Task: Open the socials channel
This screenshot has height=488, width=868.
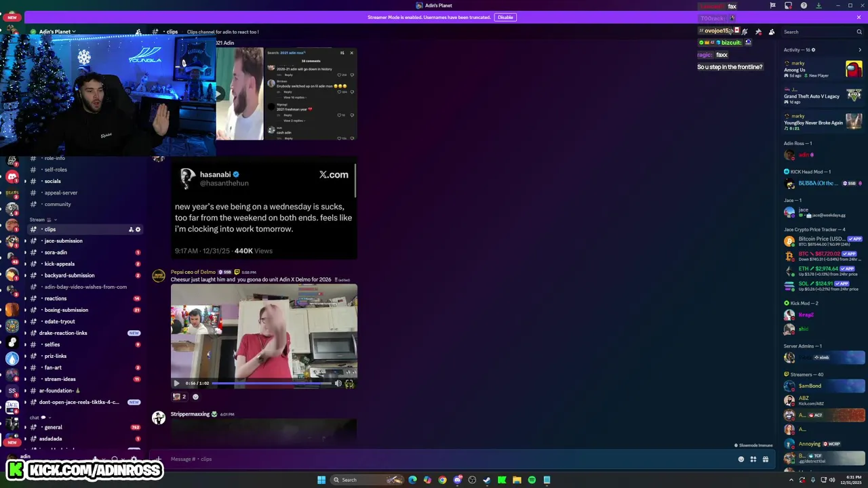Action: click(86, 182)
